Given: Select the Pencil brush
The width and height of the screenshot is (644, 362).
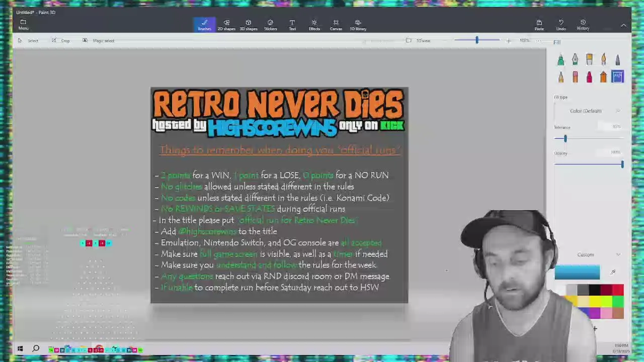Looking at the screenshot, I should 560,76.
